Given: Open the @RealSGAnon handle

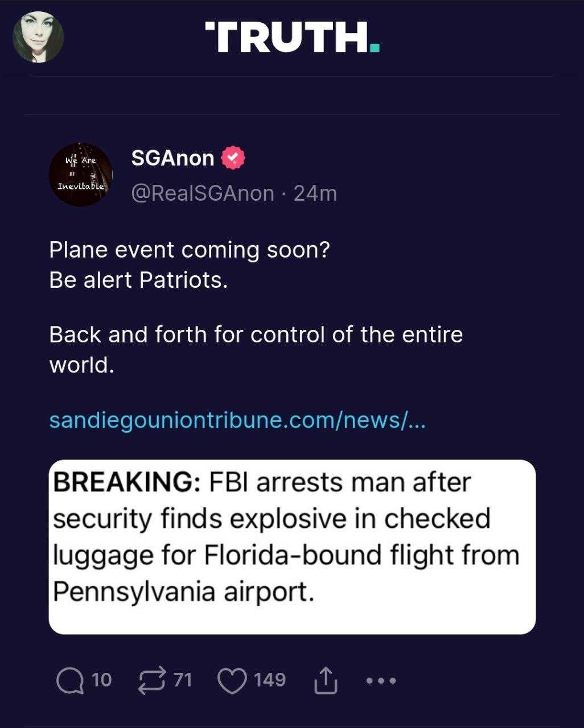Looking at the screenshot, I should coord(203,193).
